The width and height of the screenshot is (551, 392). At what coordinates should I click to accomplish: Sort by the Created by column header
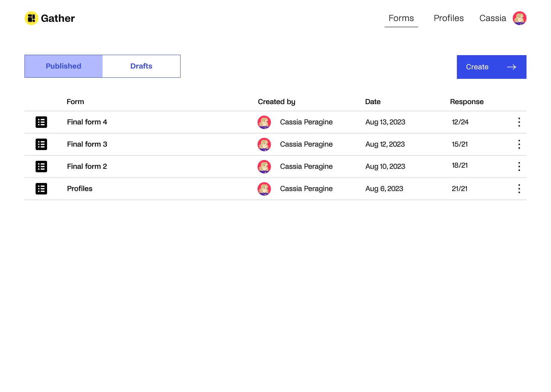[277, 102]
